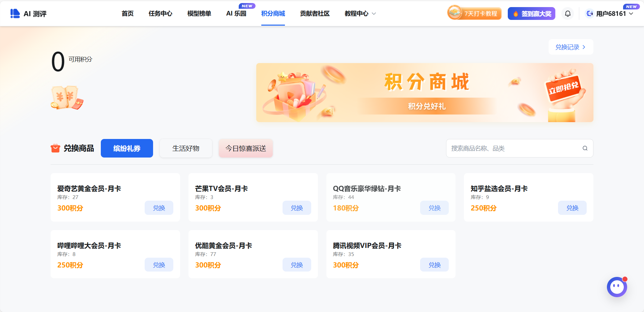Open 贡献者社区 menu item

pyautogui.click(x=315, y=13)
